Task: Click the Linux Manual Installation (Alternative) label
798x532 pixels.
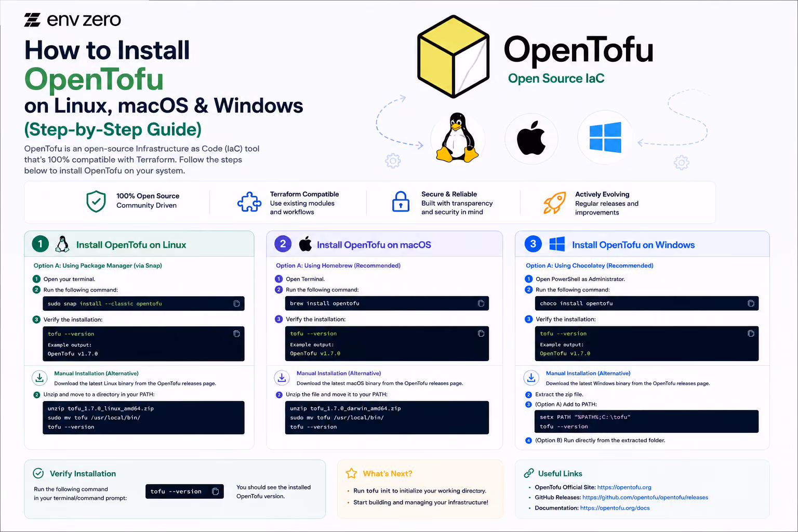Action: (96, 374)
